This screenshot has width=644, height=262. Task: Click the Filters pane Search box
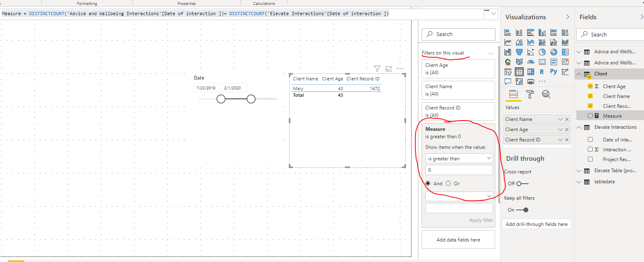pyautogui.click(x=458, y=34)
